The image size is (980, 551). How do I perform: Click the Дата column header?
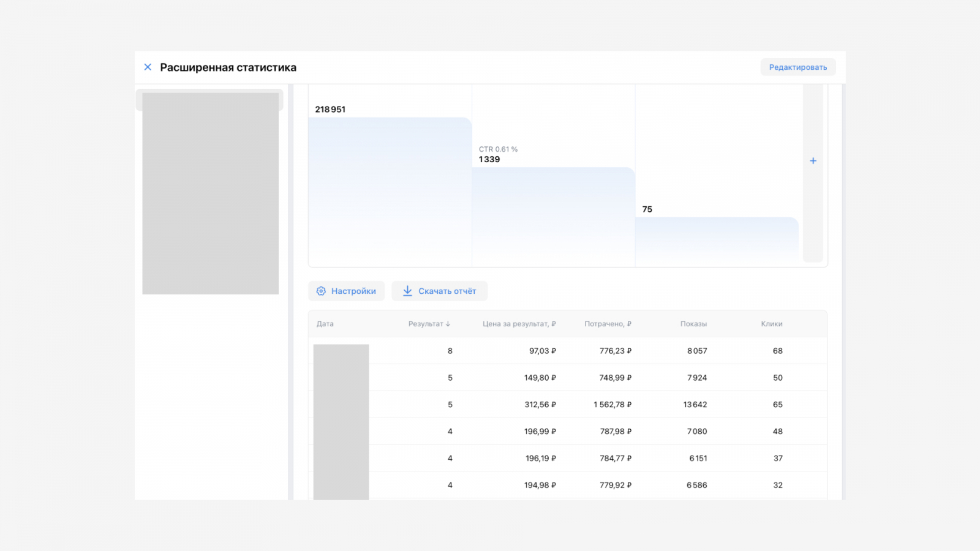pos(325,324)
